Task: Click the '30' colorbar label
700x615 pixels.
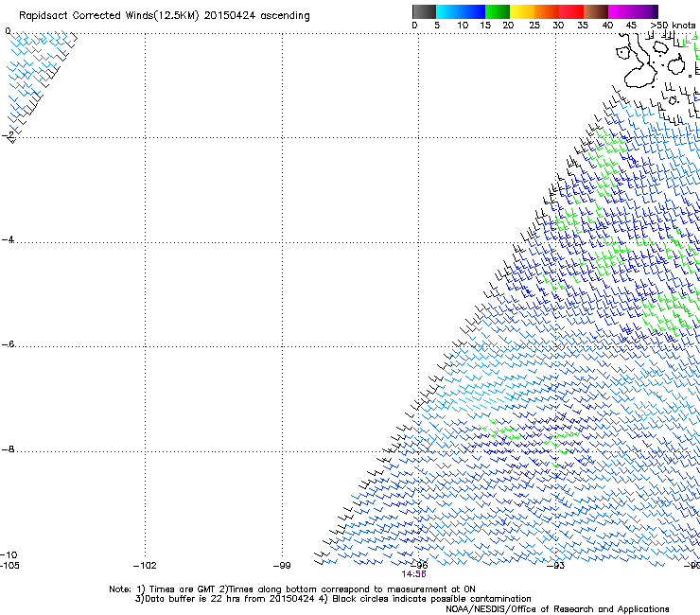Action: [558, 26]
